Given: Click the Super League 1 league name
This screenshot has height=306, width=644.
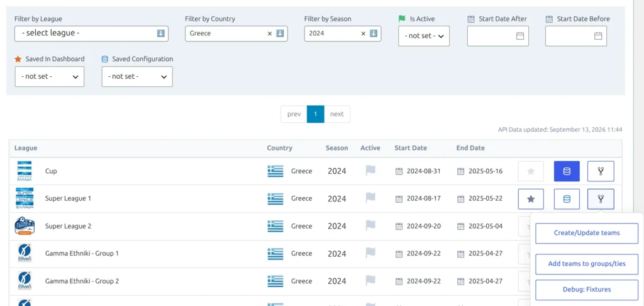Looking at the screenshot, I should coord(68,198).
